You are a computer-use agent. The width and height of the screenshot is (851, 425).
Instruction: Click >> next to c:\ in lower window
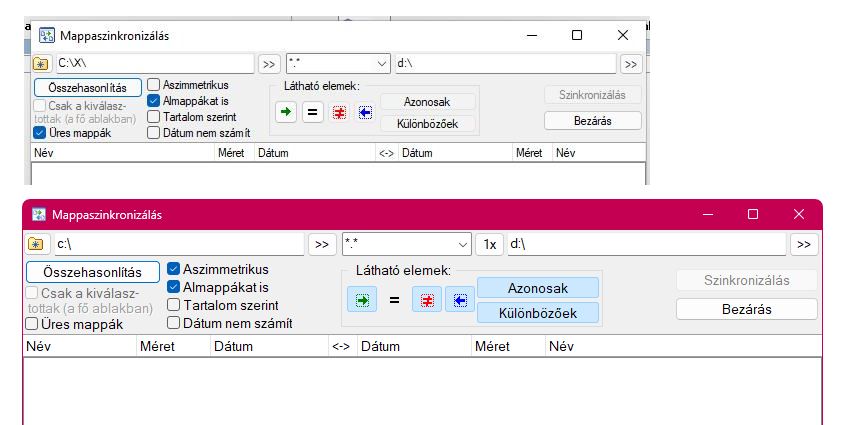(322, 245)
